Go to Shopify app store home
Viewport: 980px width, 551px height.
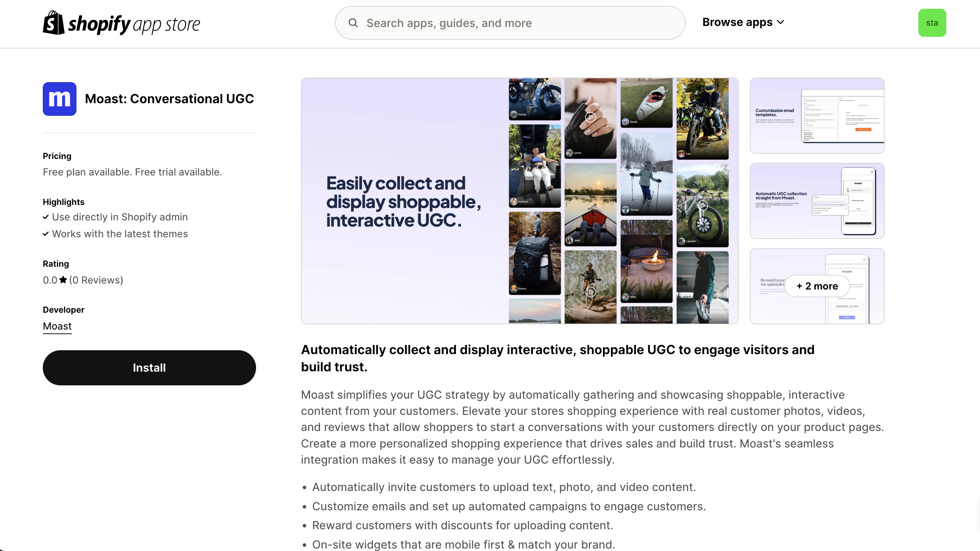tap(121, 23)
